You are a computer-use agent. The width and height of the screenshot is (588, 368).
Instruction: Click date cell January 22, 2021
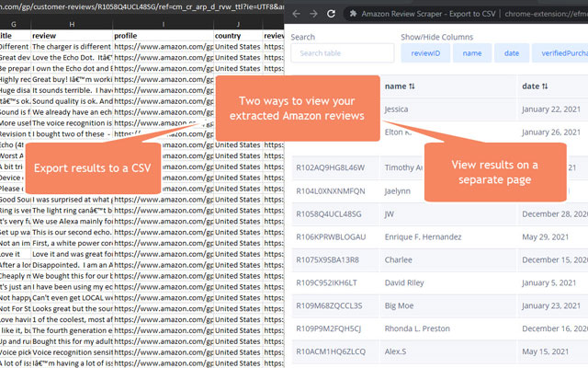pos(551,109)
